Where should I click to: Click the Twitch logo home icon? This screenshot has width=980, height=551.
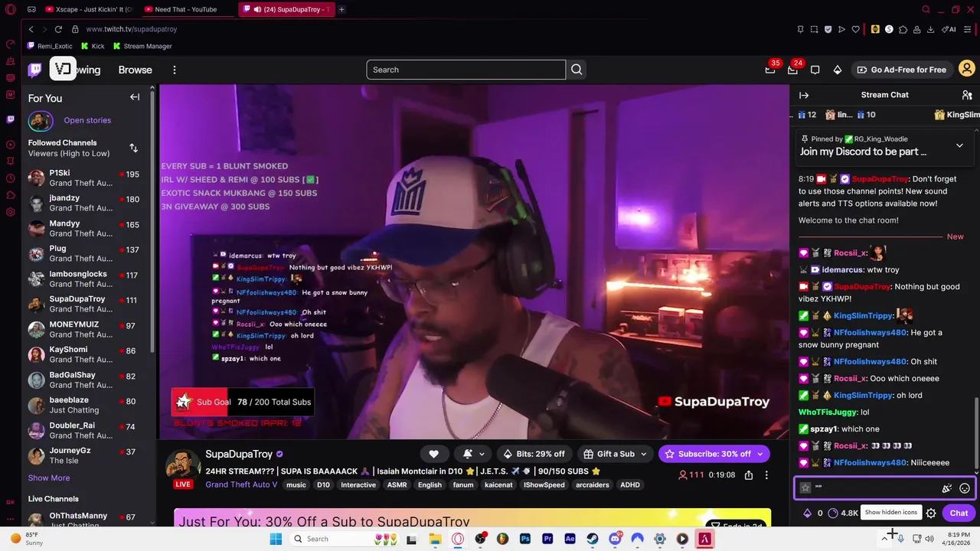click(x=35, y=70)
